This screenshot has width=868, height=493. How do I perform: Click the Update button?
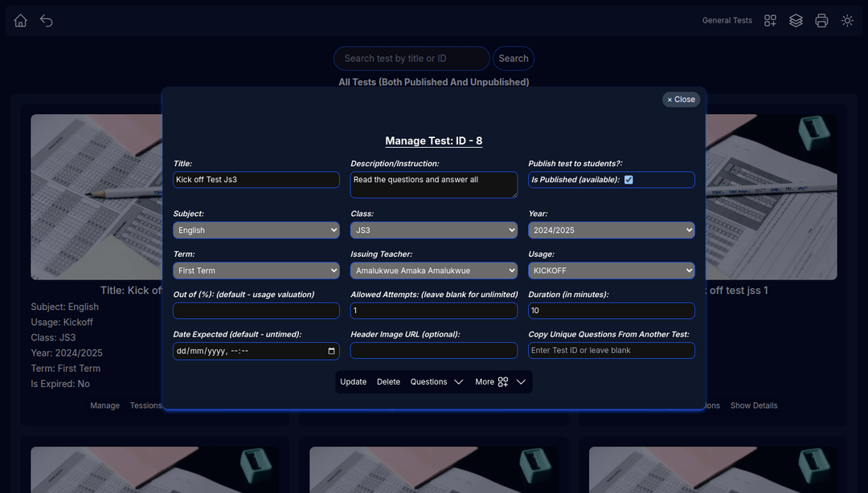[353, 382]
